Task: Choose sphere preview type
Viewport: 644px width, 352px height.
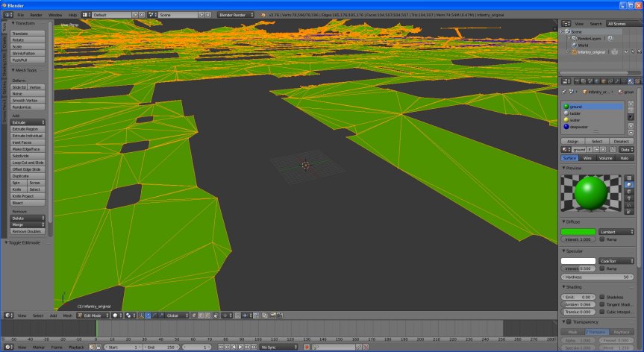Action: pyautogui.click(x=629, y=185)
